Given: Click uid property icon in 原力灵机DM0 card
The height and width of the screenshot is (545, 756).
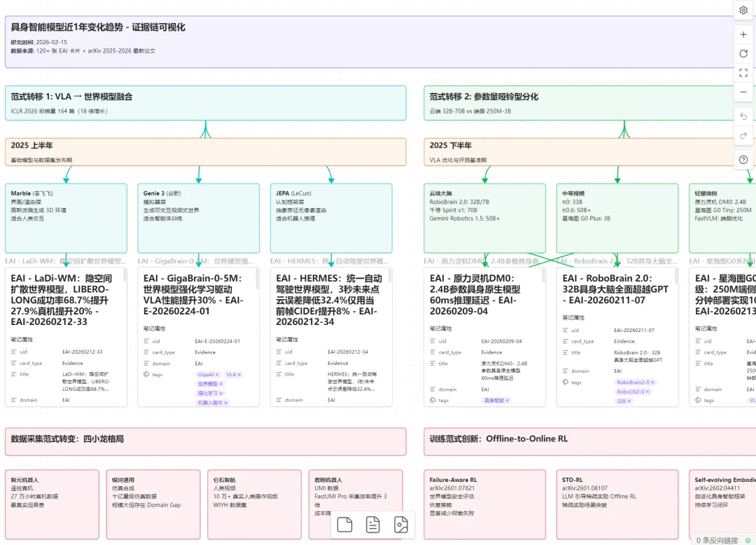Looking at the screenshot, I should [433, 341].
